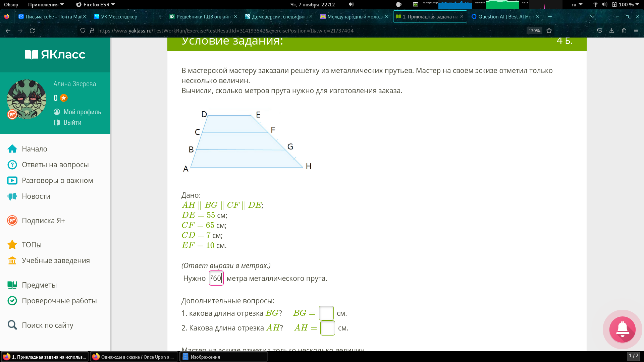Screen dimensions: 644x362
Task: Open the Firefox ESR app menu
Action: coord(96,4)
